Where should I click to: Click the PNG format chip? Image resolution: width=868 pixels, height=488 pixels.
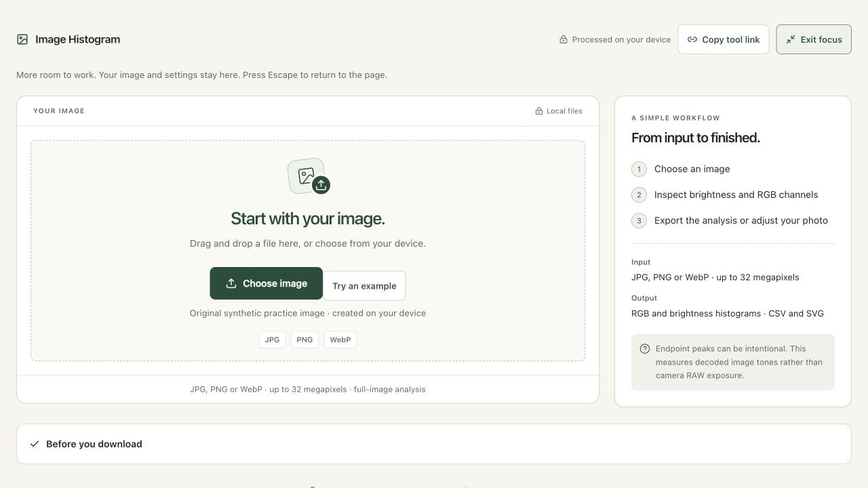coord(304,340)
